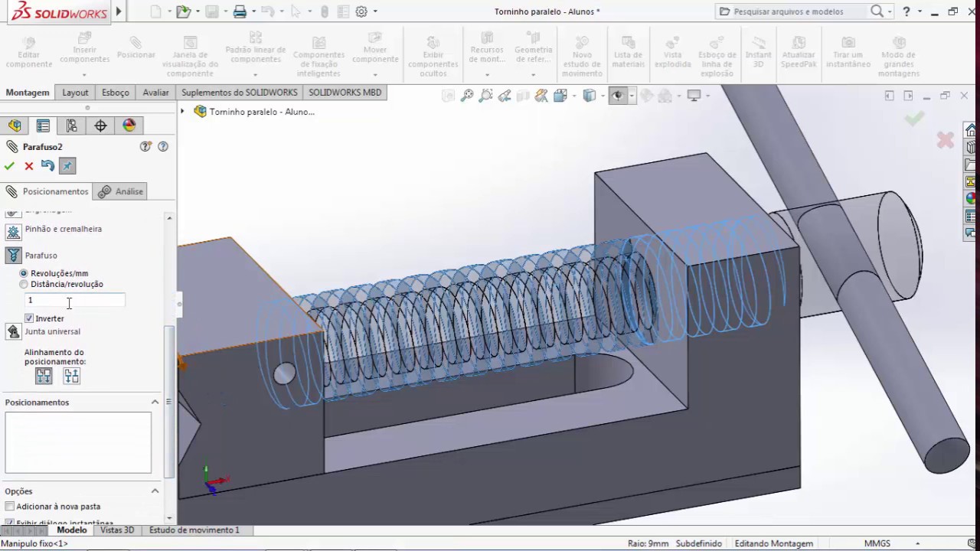
Task: Open file with the folder icon
Action: 182,11
